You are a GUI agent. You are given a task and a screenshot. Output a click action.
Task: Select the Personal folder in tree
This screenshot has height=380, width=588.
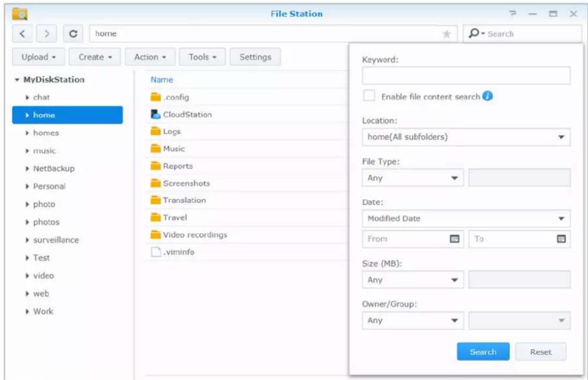click(49, 187)
